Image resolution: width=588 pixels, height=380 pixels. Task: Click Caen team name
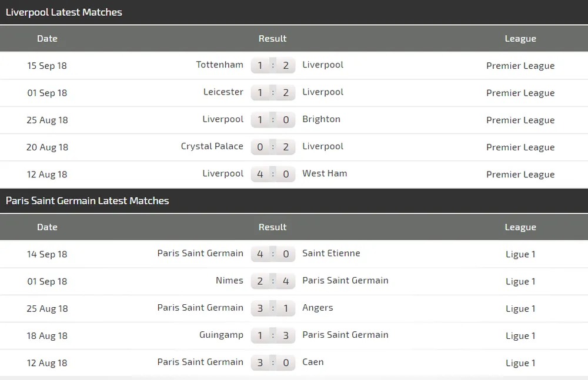click(x=313, y=362)
